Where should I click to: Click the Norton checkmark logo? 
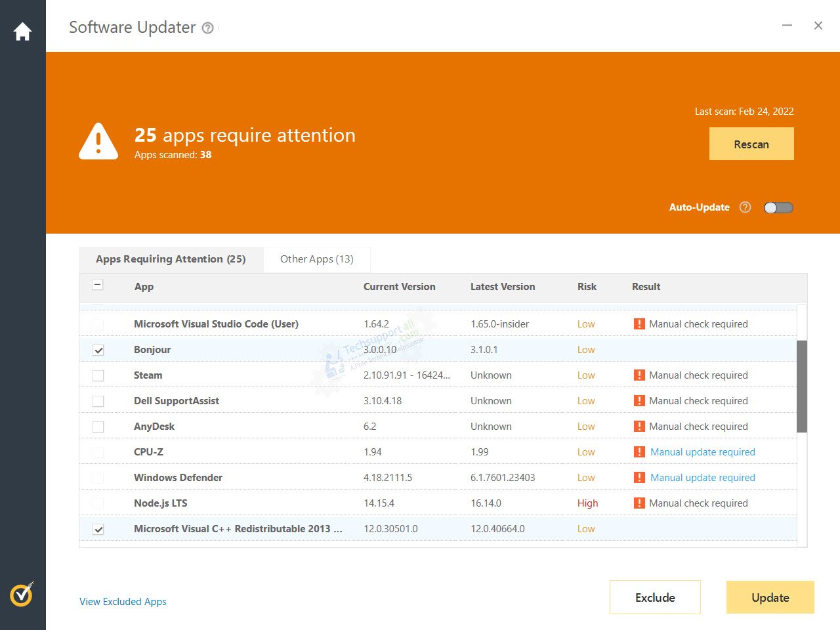click(22, 594)
